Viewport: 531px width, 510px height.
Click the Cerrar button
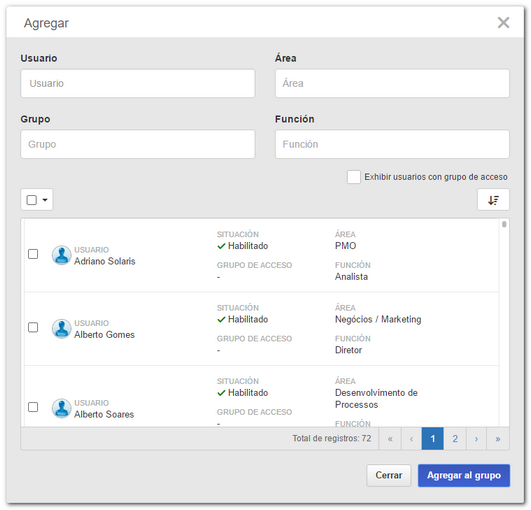pyautogui.click(x=388, y=475)
